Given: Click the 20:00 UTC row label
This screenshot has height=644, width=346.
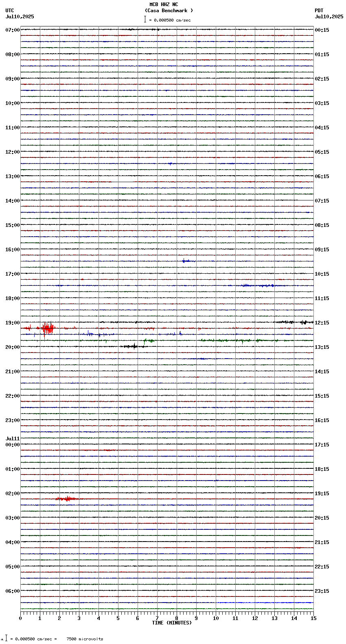Looking at the screenshot, I should click(13, 347).
